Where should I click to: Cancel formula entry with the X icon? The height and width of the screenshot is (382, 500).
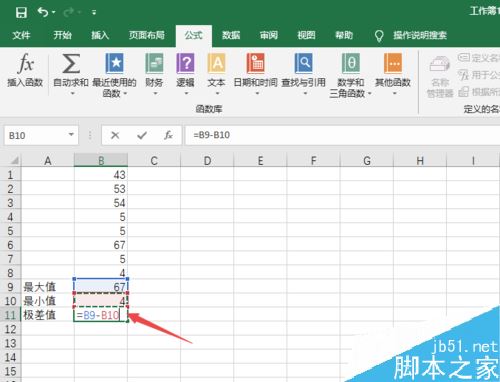click(115, 135)
